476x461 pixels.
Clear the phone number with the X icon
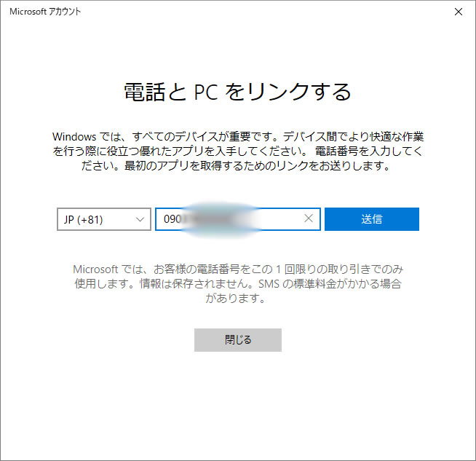[308, 219]
